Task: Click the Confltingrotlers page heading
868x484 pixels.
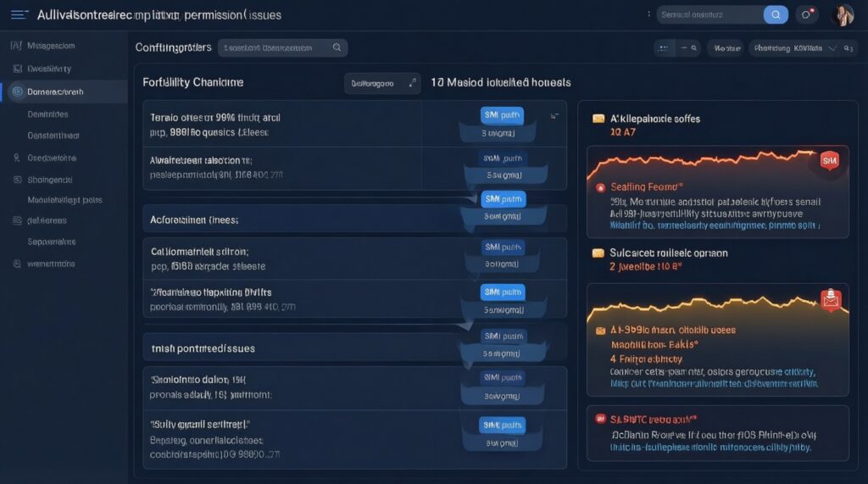Action: (x=173, y=47)
